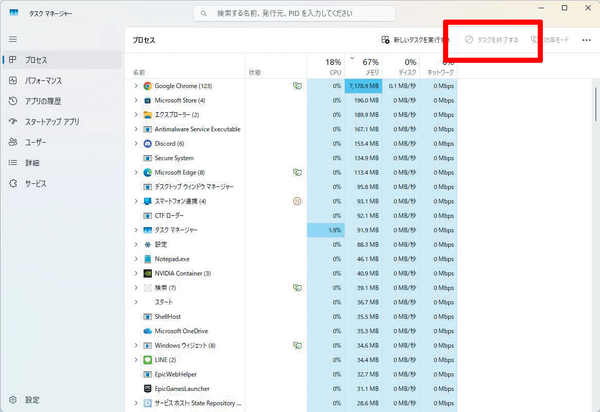Sort processes by CPU column
600x412 pixels.
(x=326, y=66)
